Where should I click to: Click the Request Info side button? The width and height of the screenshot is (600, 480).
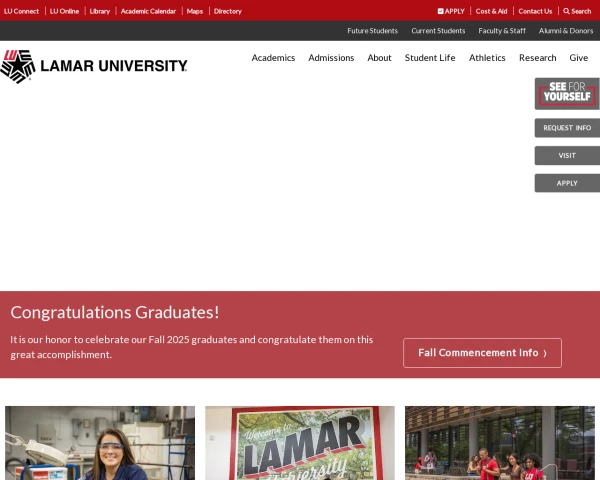tap(567, 128)
